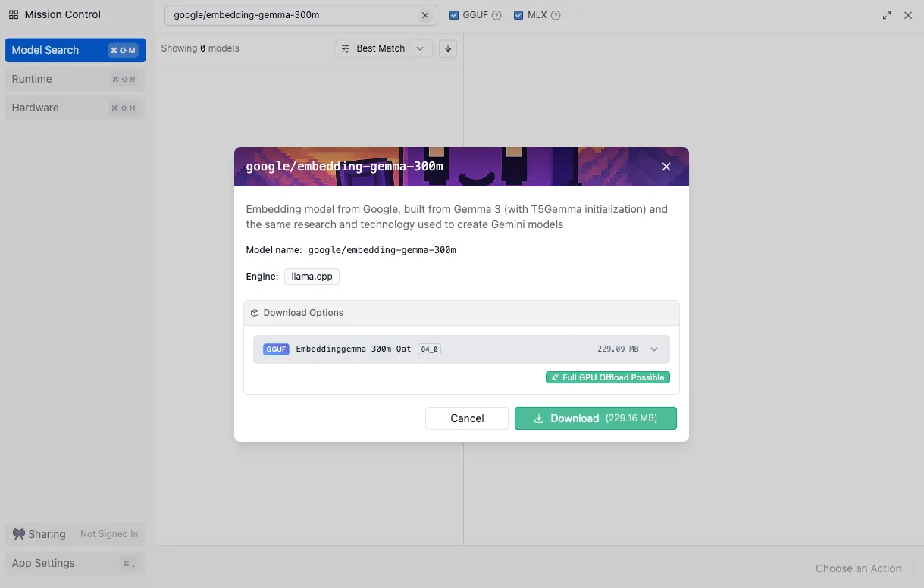Image resolution: width=924 pixels, height=588 pixels.
Task: Click the Download Options cube icon
Action: tap(255, 313)
